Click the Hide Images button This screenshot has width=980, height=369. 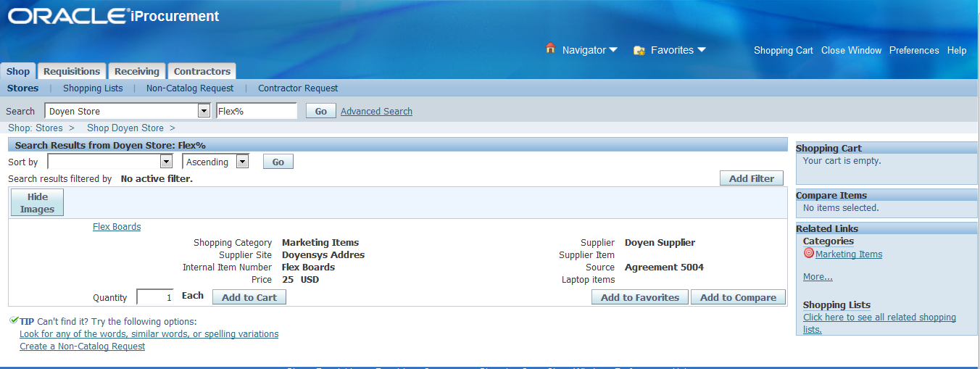point(38,202)
